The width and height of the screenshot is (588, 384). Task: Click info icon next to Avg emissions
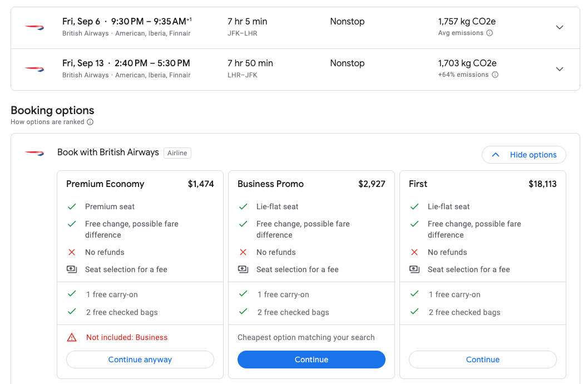[x=490, y=33]
